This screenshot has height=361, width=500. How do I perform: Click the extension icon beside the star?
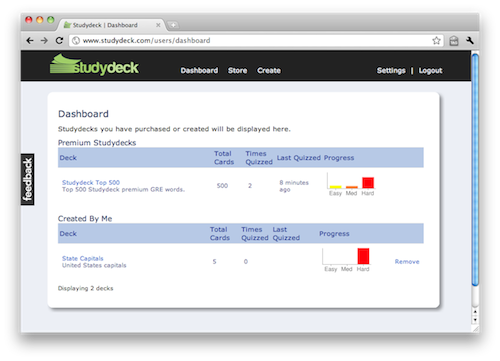point(454,41)
